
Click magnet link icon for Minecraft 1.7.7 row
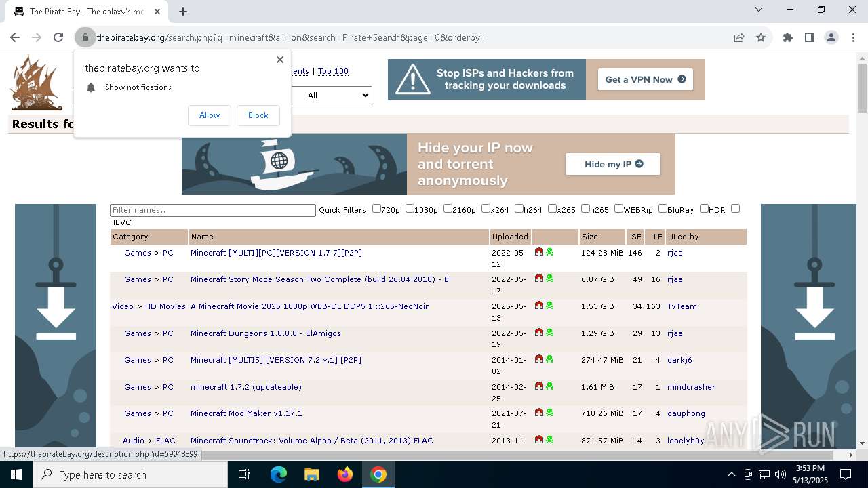(x=539, y=252)
